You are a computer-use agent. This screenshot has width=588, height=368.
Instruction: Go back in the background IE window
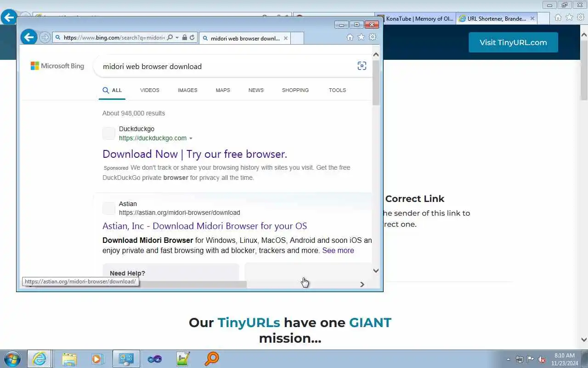click(9, 17)
